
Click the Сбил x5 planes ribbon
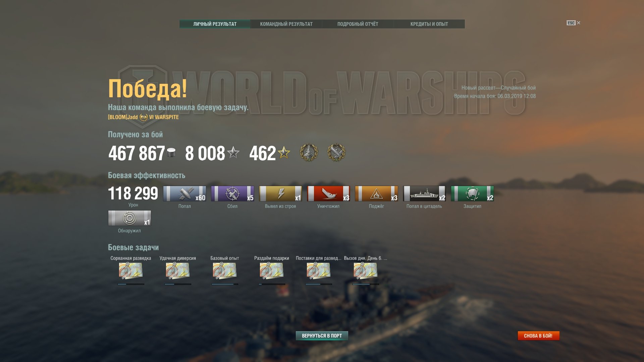click(232, 194)
